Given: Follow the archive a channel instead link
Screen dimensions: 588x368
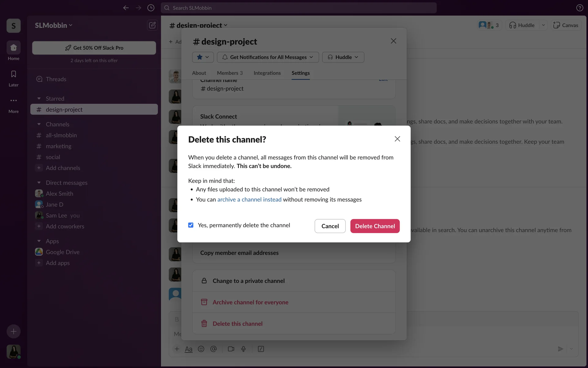Looking at the screenshot, I should [249, 200].
